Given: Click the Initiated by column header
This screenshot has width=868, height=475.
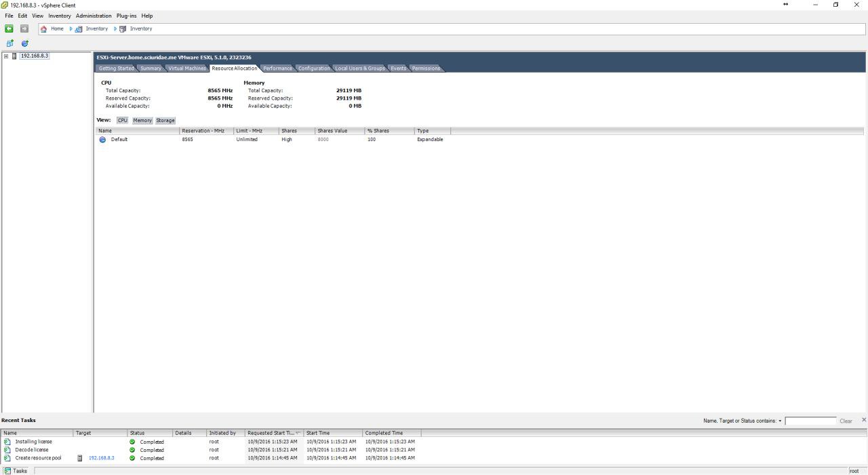Looking at the screenshot, I should coord(226,433).
